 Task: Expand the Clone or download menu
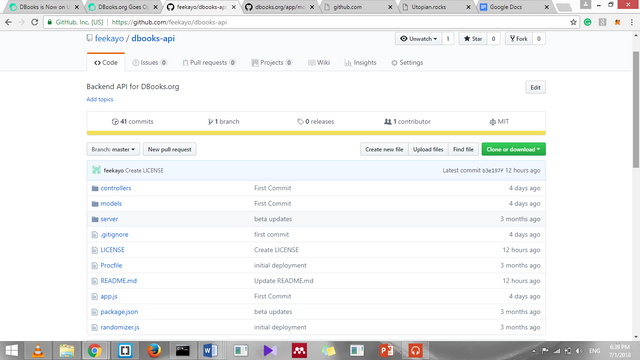tap(513, 149)
